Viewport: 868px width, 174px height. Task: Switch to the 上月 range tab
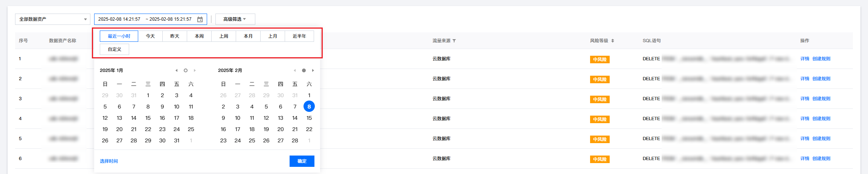click(x=273, y=36)
